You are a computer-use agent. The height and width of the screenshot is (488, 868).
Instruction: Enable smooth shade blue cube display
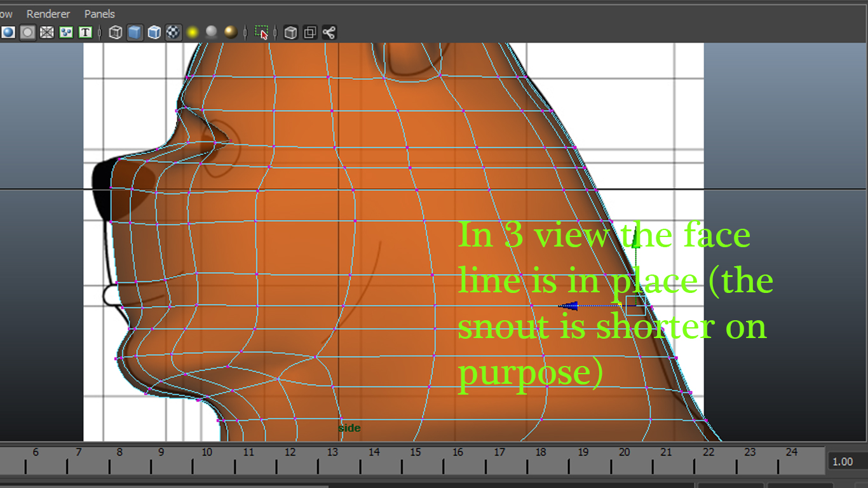click(135, 32)
